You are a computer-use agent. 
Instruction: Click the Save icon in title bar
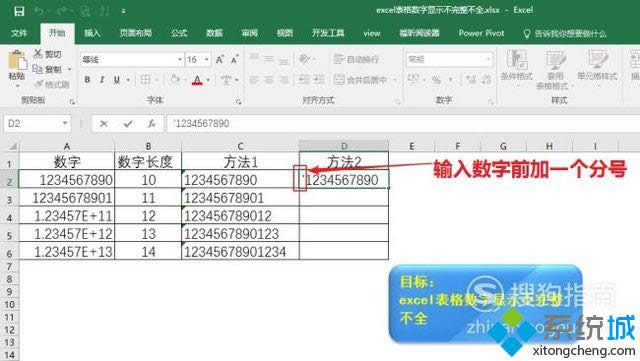tap(19, 11)
